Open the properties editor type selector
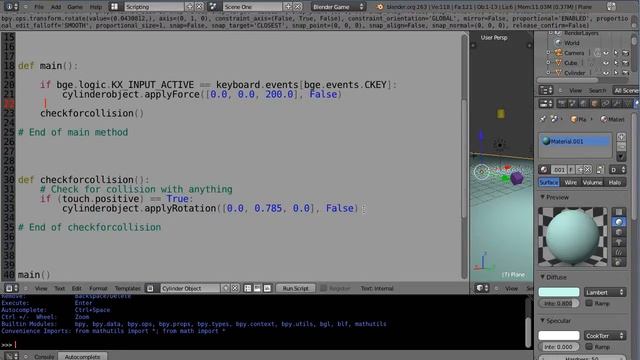This screenshot has width=640, height=360. (x=546, y=104)
